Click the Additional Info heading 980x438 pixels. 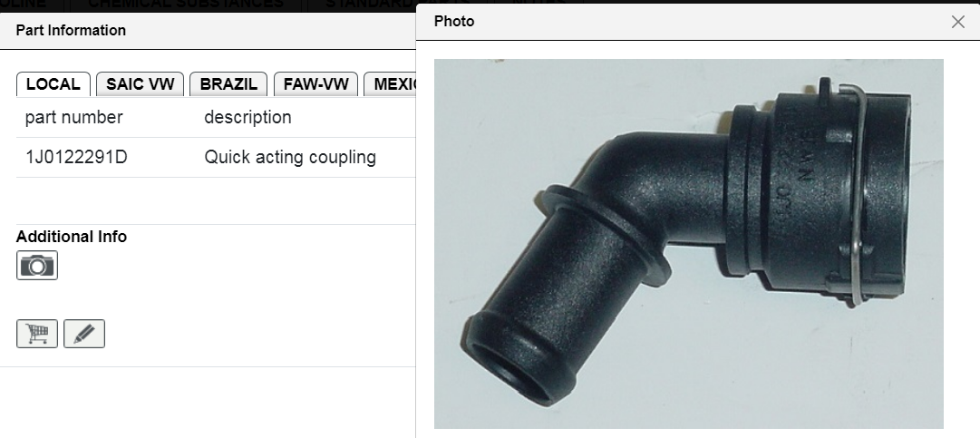point(72,237)
